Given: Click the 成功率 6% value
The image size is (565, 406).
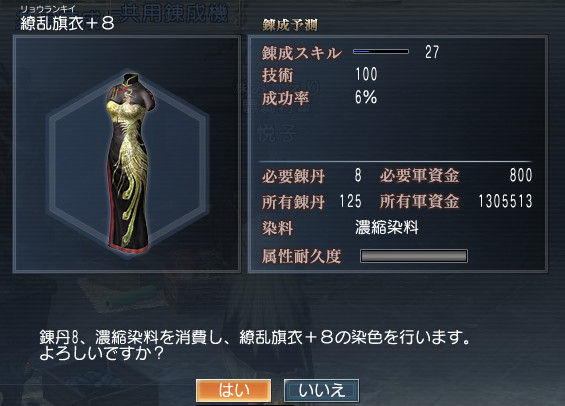Looking at the screenshot, I should [366, 97].
